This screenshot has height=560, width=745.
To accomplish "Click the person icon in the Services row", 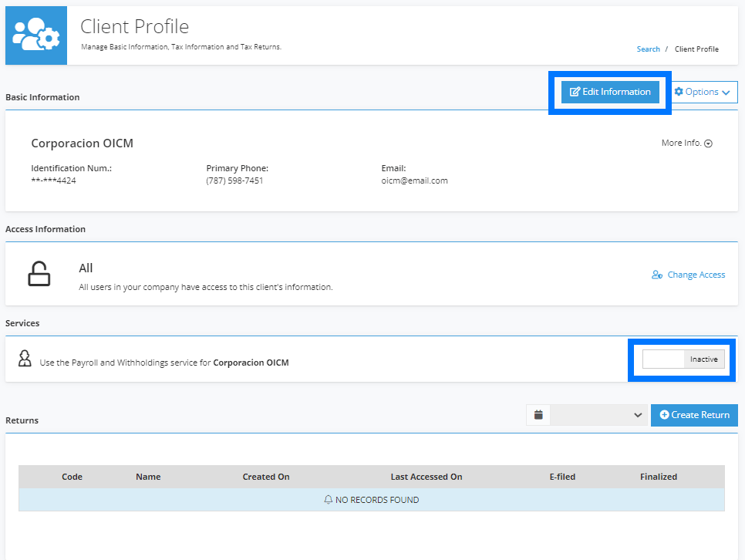I will coord(25,359).
